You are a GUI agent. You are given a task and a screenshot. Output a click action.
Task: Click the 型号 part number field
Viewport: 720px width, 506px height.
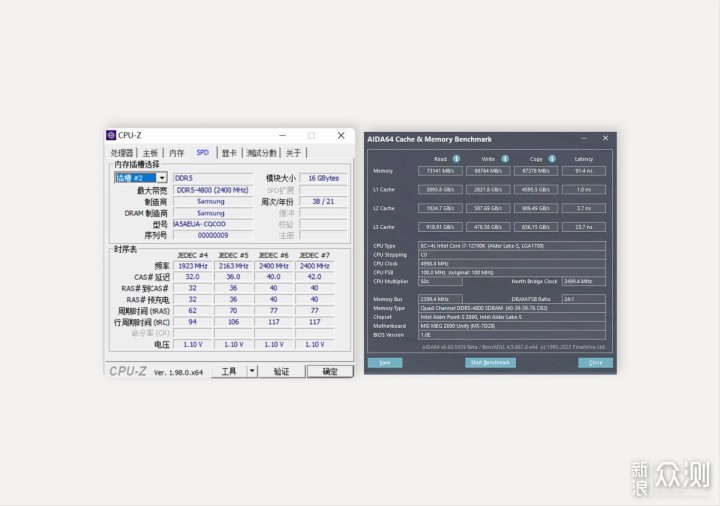pos(213,224)
